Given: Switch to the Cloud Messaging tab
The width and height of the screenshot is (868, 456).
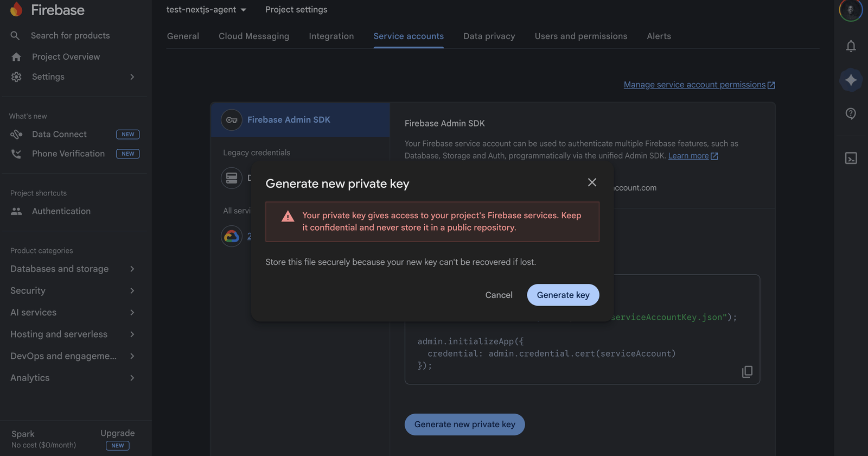Looking at the screenshot, I should click(254, 36).
